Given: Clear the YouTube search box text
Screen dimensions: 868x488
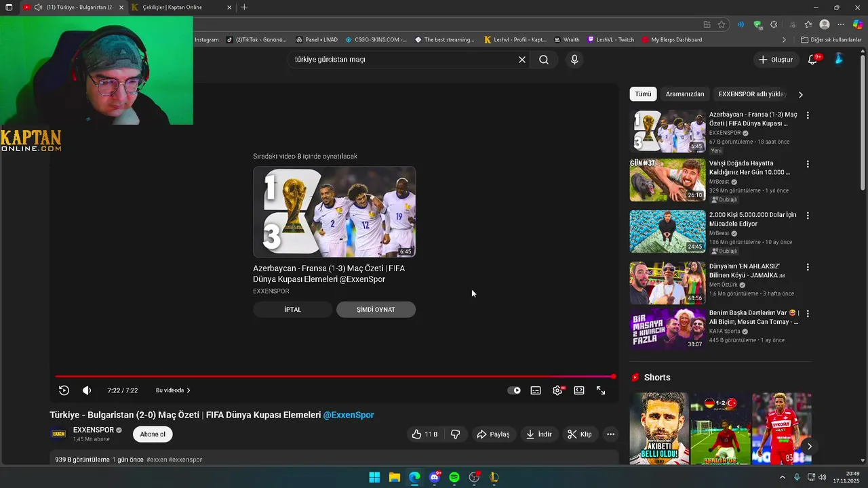Looking at the screenshot, I should [x=522, y=60].
